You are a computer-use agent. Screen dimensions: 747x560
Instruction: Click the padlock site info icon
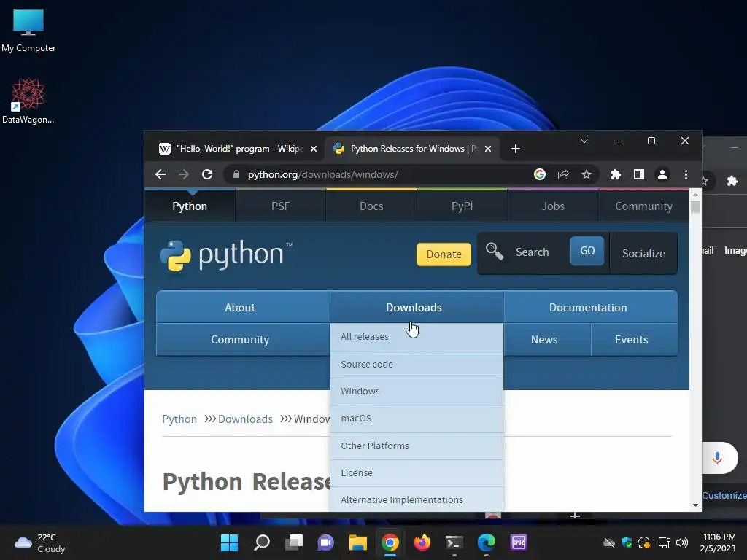point(236,174)
